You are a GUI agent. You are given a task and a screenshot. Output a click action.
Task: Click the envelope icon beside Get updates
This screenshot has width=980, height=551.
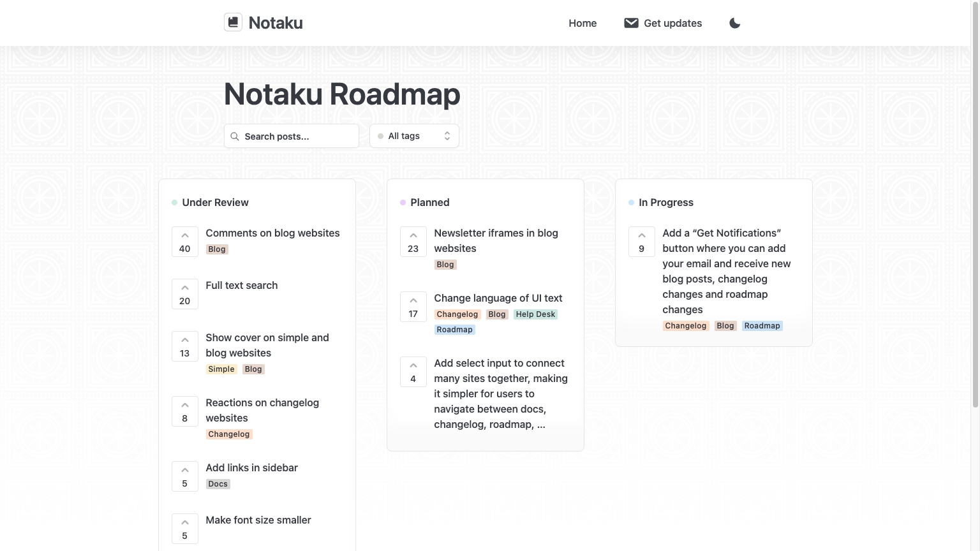coord(631,23)
